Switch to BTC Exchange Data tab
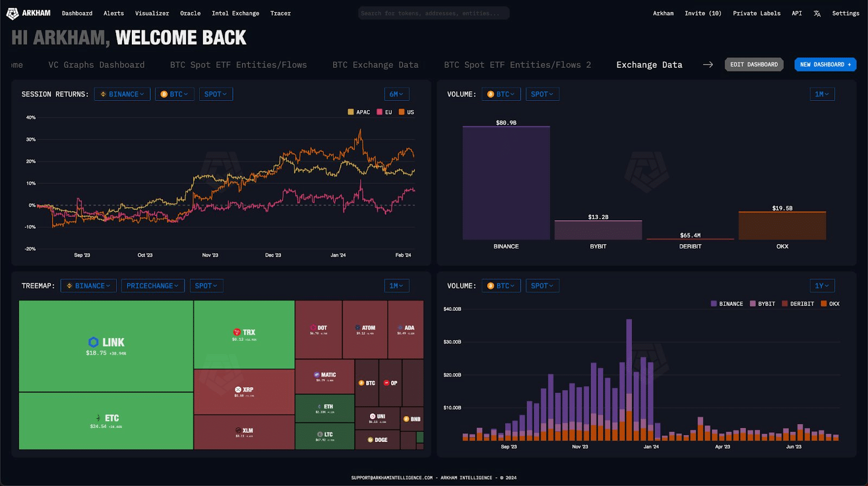This screenshot has height=486, width=868. pos(375,65)
